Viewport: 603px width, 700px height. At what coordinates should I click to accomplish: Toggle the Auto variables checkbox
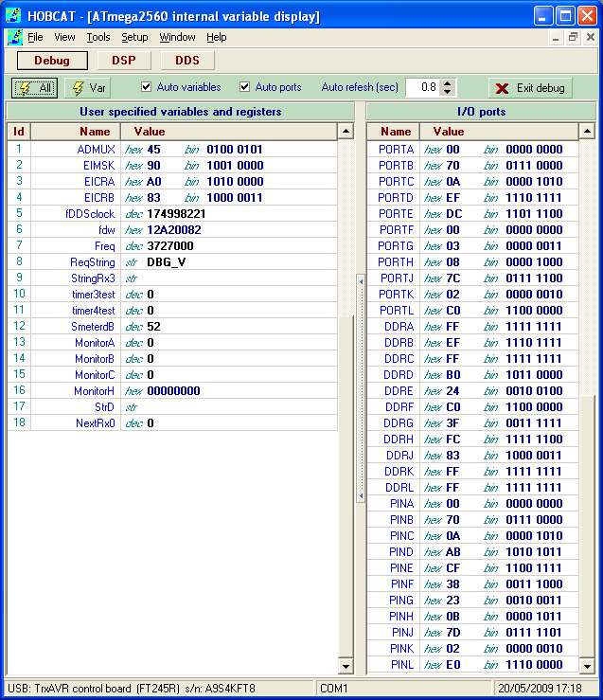(x=147, y=87)
